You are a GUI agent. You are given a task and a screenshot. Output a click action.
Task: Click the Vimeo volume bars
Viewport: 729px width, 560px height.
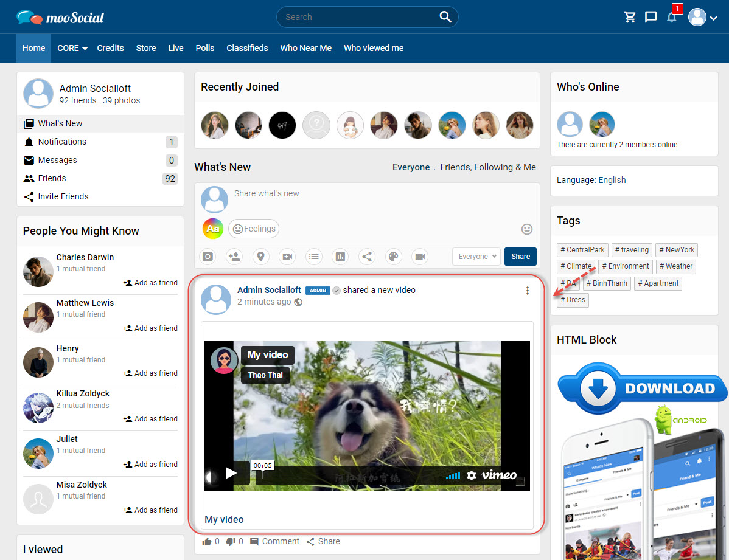[453, 475]
